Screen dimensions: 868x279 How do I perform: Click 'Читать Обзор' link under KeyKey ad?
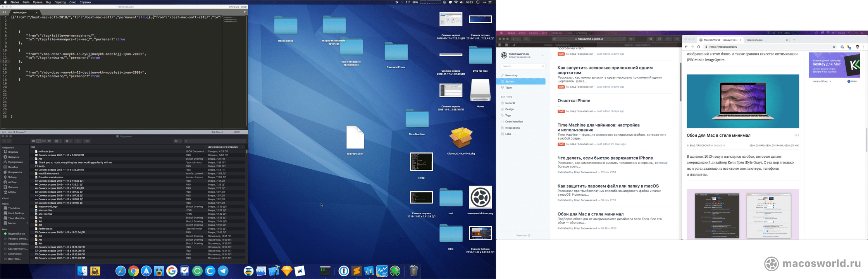coord(821,81)
